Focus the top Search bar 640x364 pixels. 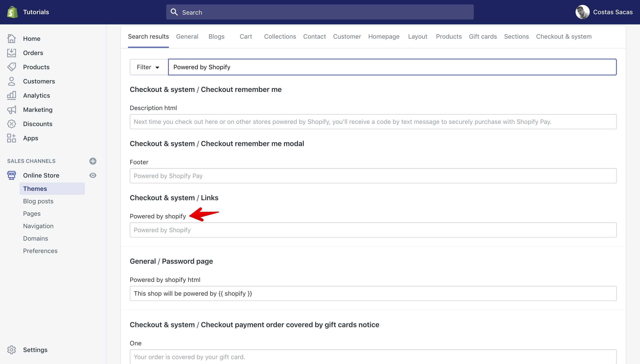tap(320, 12)
